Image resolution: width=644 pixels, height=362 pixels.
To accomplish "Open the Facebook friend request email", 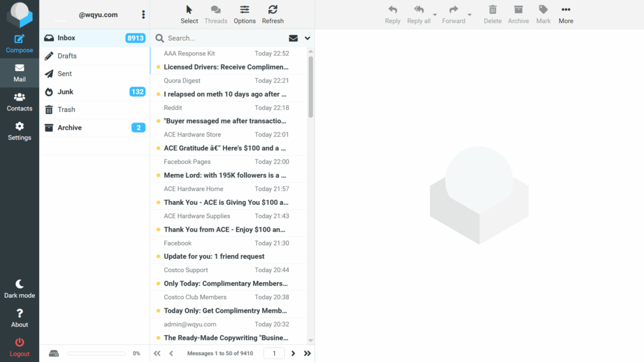I will (x=229, y=250).
